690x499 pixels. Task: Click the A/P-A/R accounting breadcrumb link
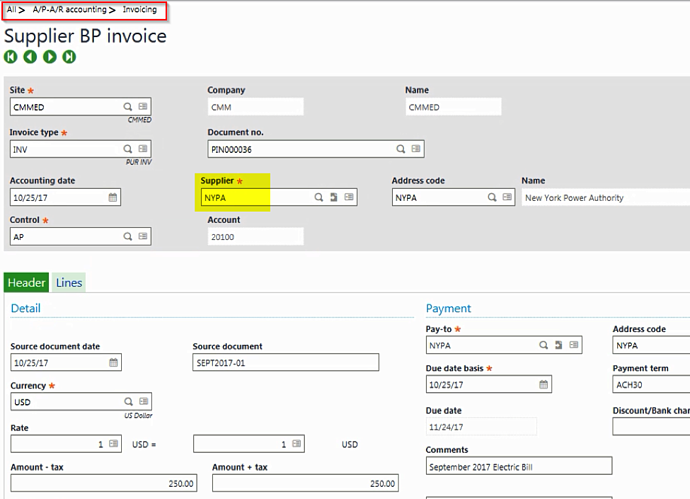tap(70, 9)
